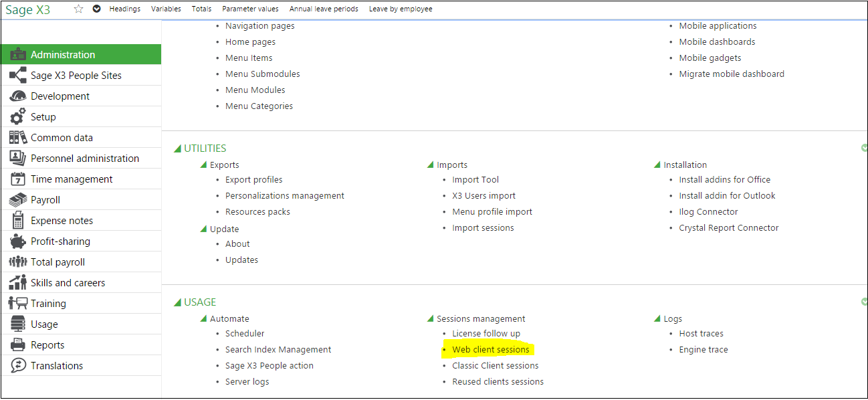Open License follow up link

[x=486, y=333]
